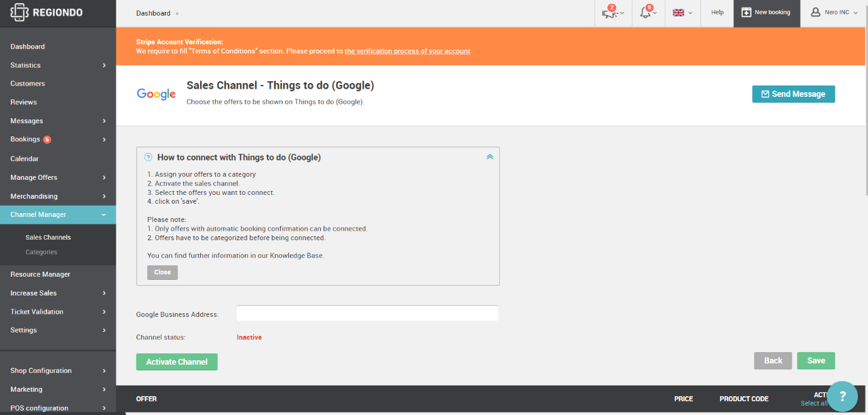Expand the Ticket Validation menu
The image size is (868, 415).
pos(58,312)
